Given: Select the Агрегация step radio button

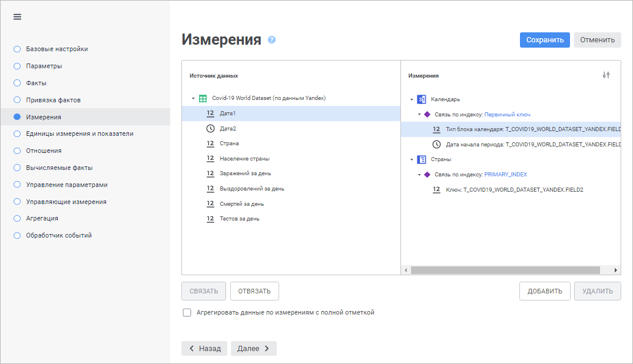Looking at the screenshot, I should [x=17, y=218].
